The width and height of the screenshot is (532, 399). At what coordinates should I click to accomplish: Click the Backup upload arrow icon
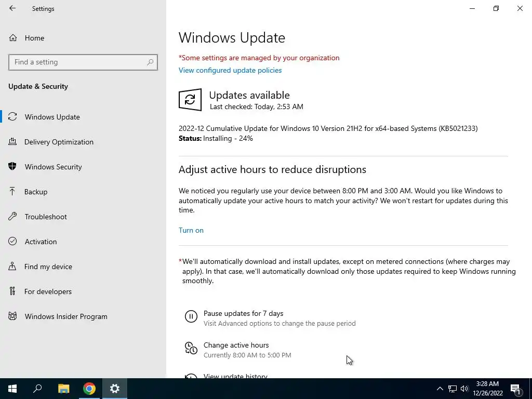(12, 191)
